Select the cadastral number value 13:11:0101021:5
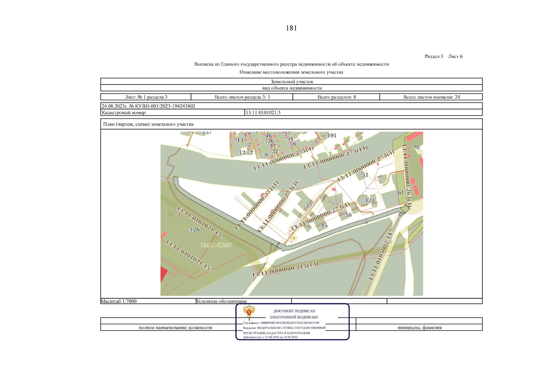The width and height of the screenshot is (555, 392). pyautogui.click(x=263, y=112)
